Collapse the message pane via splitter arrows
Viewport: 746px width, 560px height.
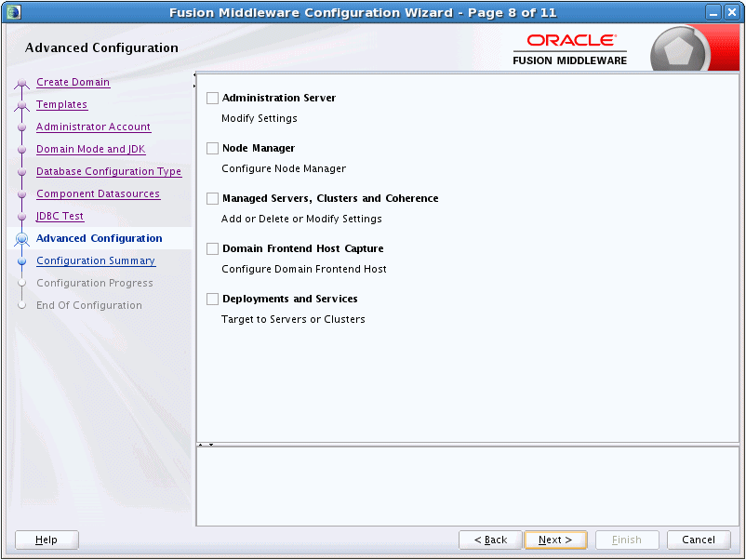211,445
